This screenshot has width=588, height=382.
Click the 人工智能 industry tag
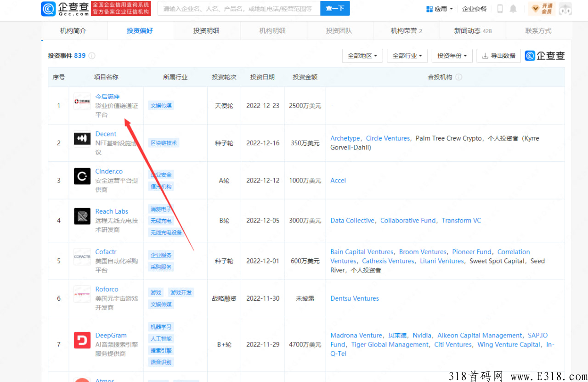161,339
